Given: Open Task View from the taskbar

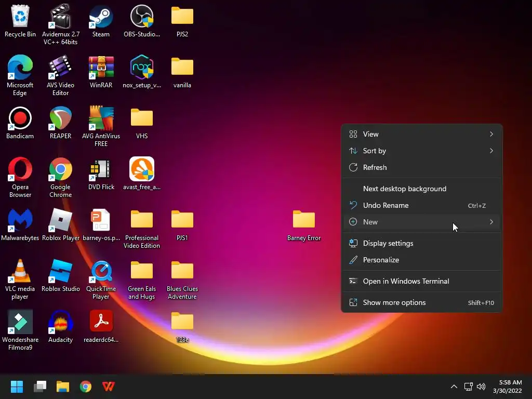Looking at the screenshot, I should 39,387.
